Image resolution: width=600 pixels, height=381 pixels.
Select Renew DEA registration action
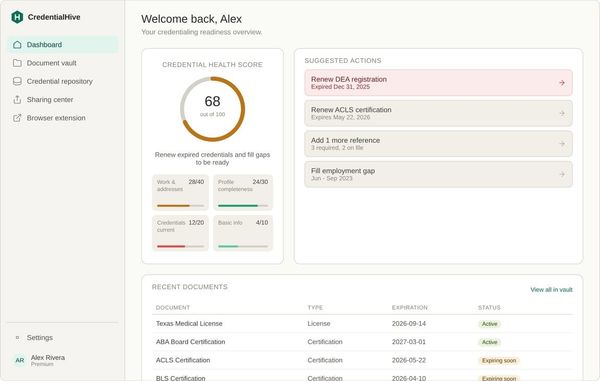coord(439,83)
